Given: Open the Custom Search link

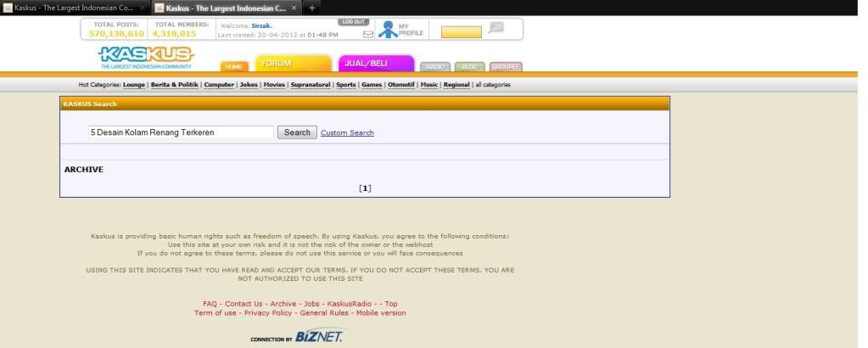Looking at the screenshot, I should click(x=347, y=133).
